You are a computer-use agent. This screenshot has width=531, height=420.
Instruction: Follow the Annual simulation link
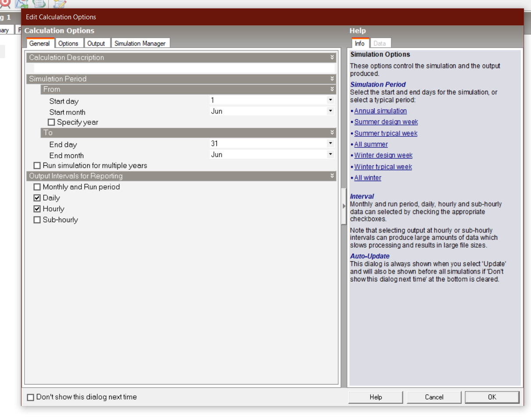(x=381, y=111)
